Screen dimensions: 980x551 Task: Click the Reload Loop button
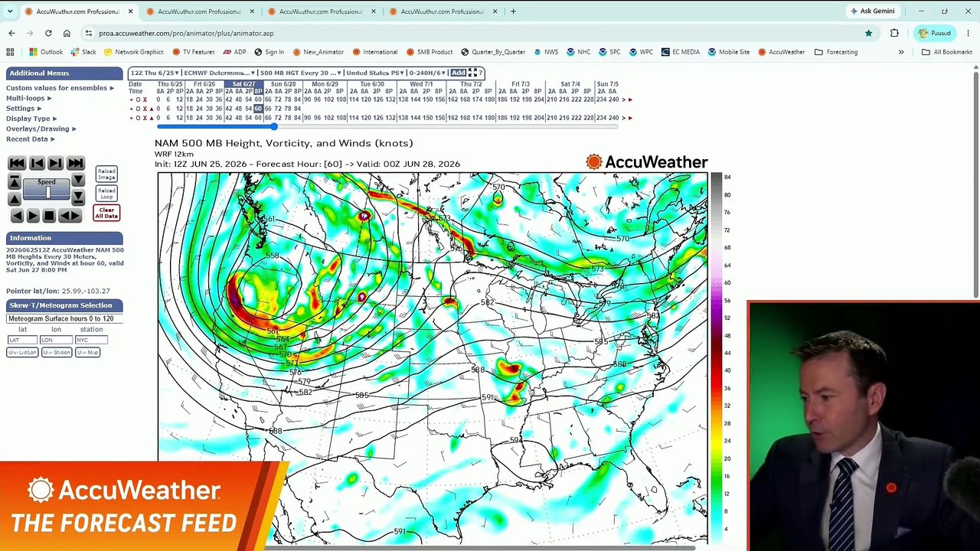coord(106,193)
